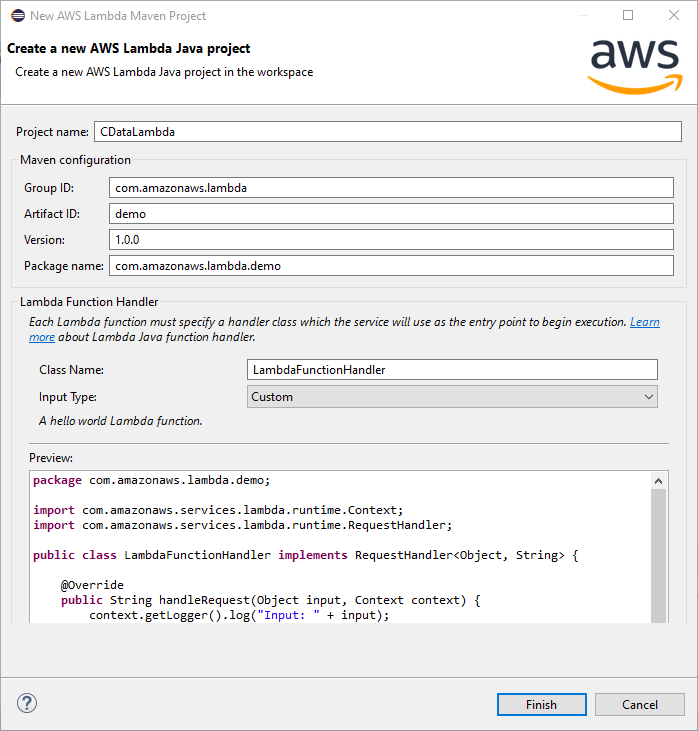Click the Version field showing 1.0.0

tap(391, 239)
